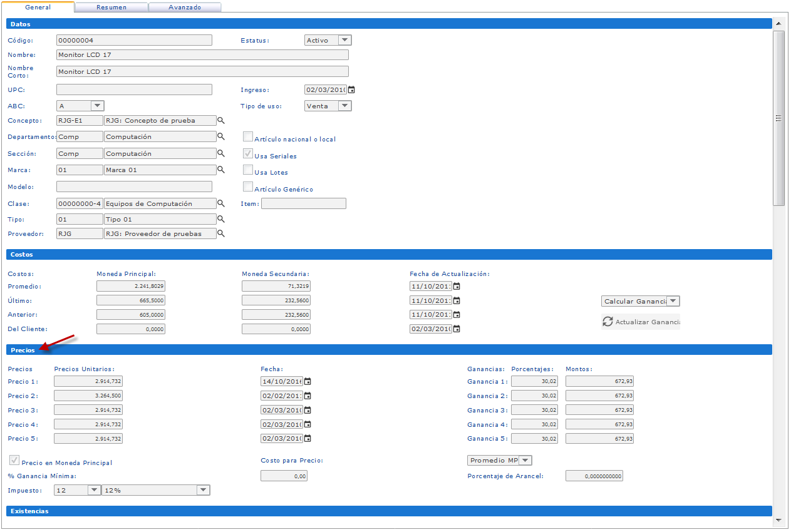Viewport: 791px width, 532px height.
Task: Click the Modelo input field
Action: coord(134,187)
